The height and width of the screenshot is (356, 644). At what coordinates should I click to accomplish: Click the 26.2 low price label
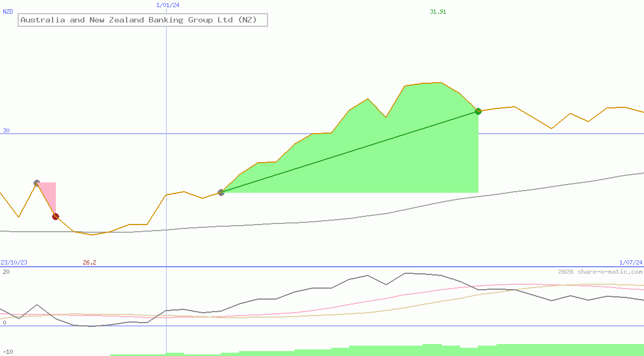point(89,262)
